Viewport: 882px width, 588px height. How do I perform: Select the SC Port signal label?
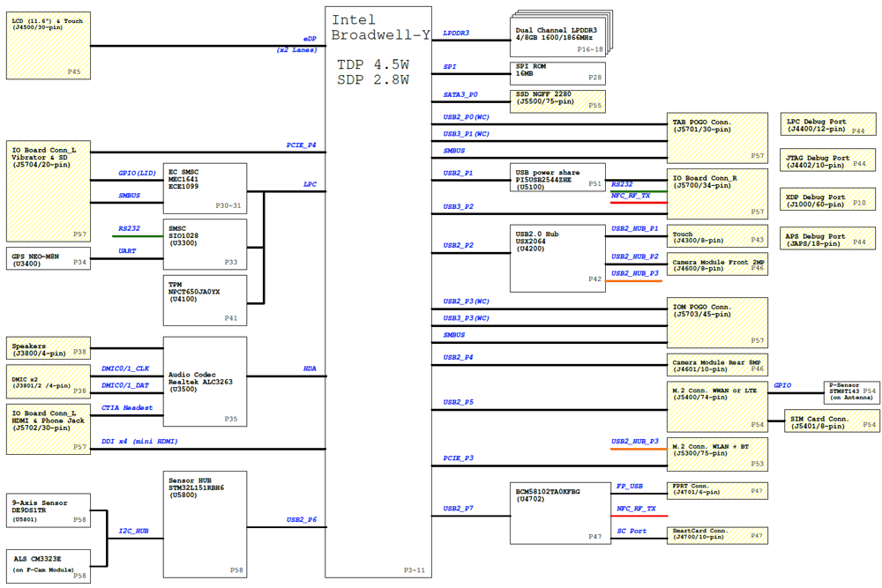(x=632, y=531)
